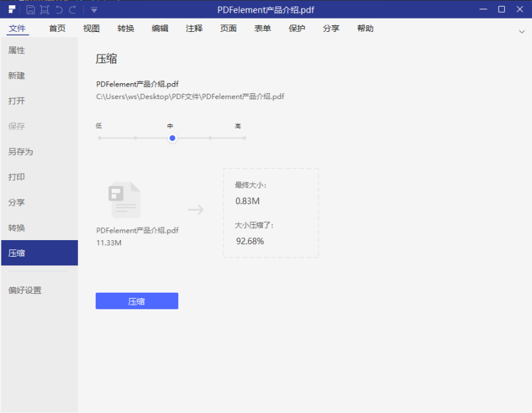The height and width of the screenshot is (413, 532).
Task: Open the 分享 ribbon tab
Action: pos(331,28)
